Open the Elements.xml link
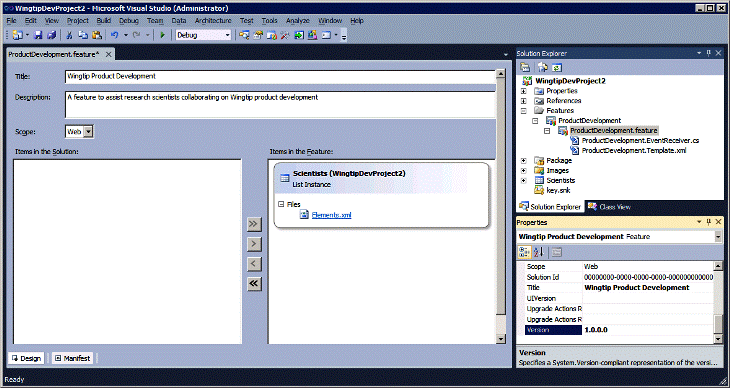Image resolution: width=730 pixels, height=388 pixels. click(x=331, y=215)
